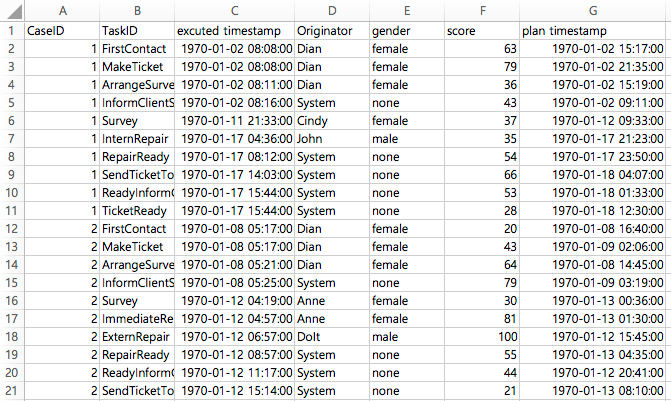Click the 'Originator' header cell
Image resolution: width=671 pixels, height=401 pixels.
pyautogui.click(x=331, y=30)
